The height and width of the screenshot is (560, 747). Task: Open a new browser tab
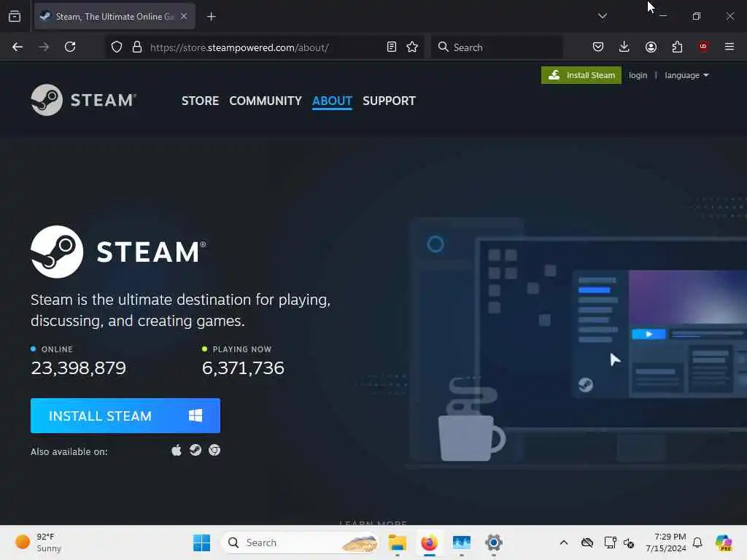point(212,17)
